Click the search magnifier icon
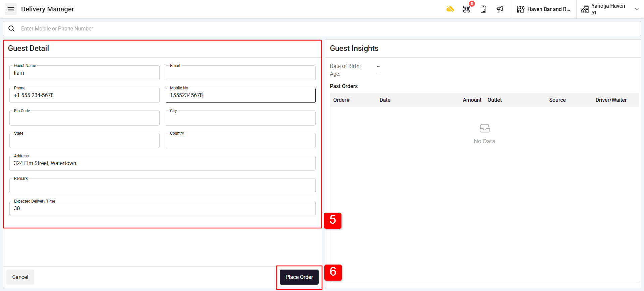644x291 pixels. tap(11, 28)
